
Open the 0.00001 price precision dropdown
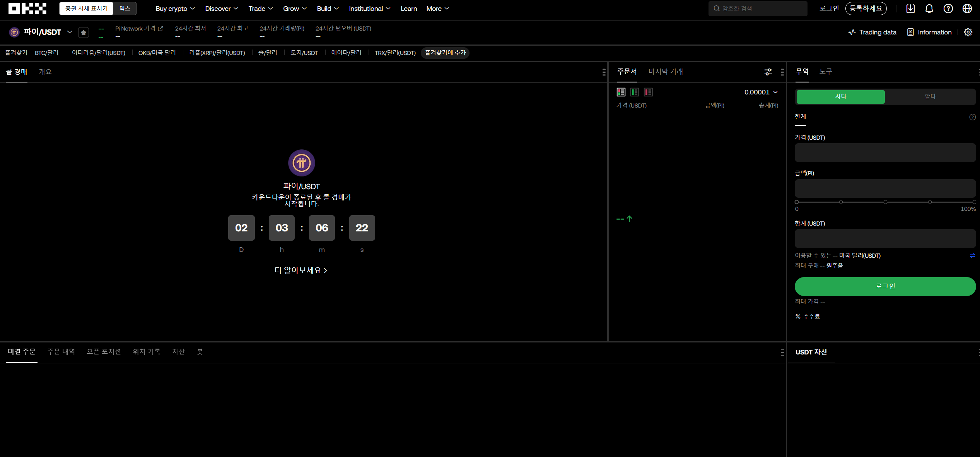click(x=761, y=92)
